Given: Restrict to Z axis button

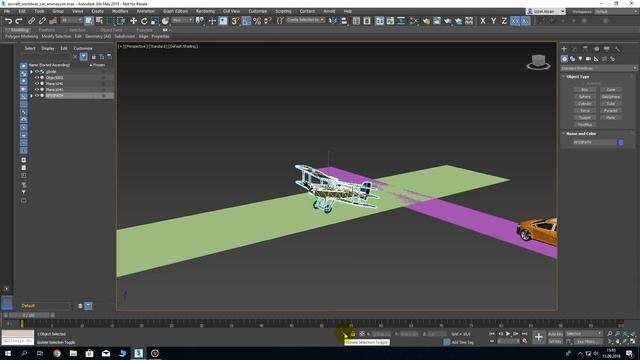Looking at the screenshot, I should [504, 21].
